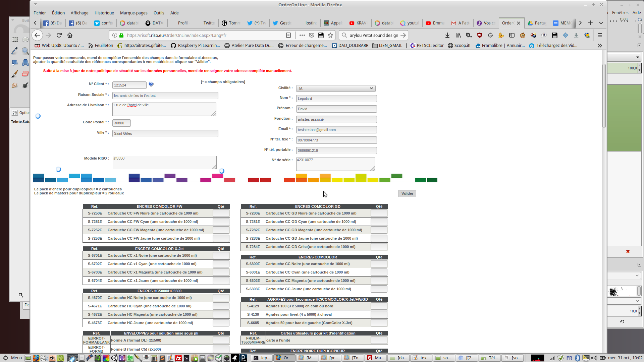644x362 pixels.
Task: Click the Valider button
Action: point(407,193)
